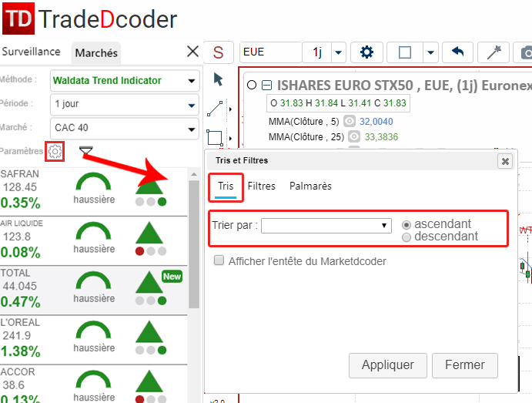Click the MMA 5 value 32,0040
This screenshot has height=403, width=532.
click(376, 122)
